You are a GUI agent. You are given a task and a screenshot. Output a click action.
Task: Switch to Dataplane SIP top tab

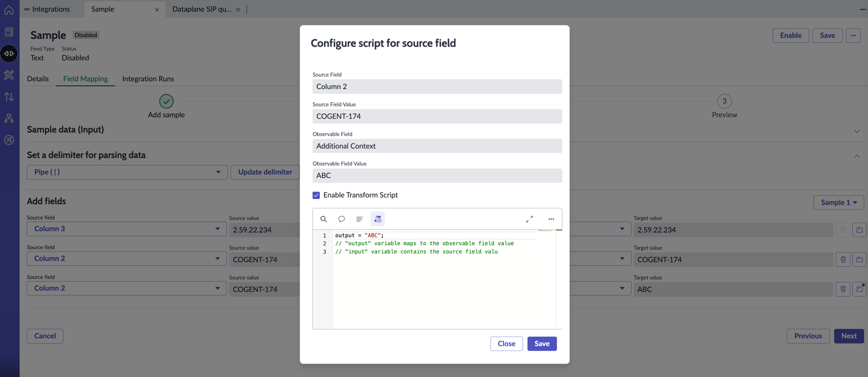201,9
